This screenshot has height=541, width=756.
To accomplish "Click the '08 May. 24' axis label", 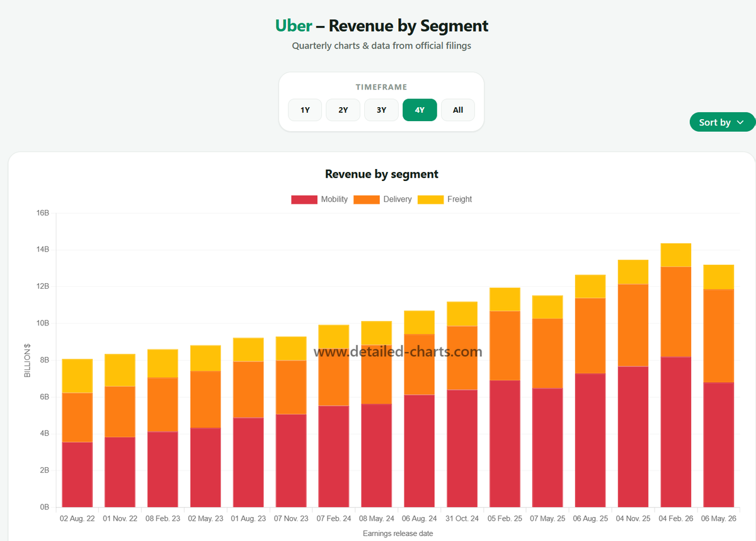I will click(377, 519).
